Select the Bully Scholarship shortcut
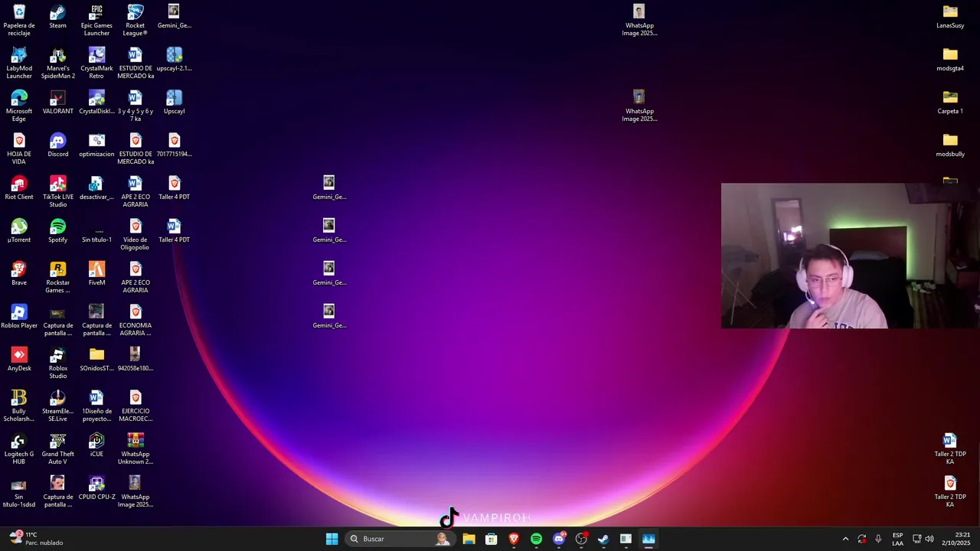 (19, 406)
